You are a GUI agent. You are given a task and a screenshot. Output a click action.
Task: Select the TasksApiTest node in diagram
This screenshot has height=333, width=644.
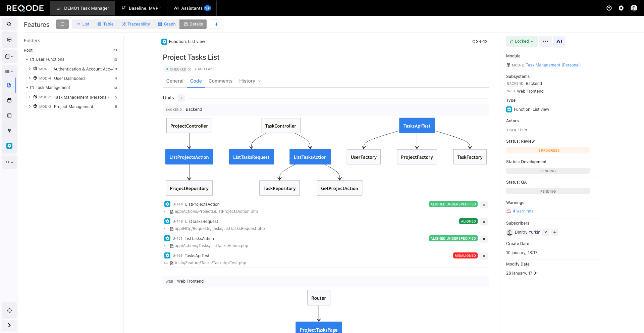pyautogui.click(x=417, y=126)
